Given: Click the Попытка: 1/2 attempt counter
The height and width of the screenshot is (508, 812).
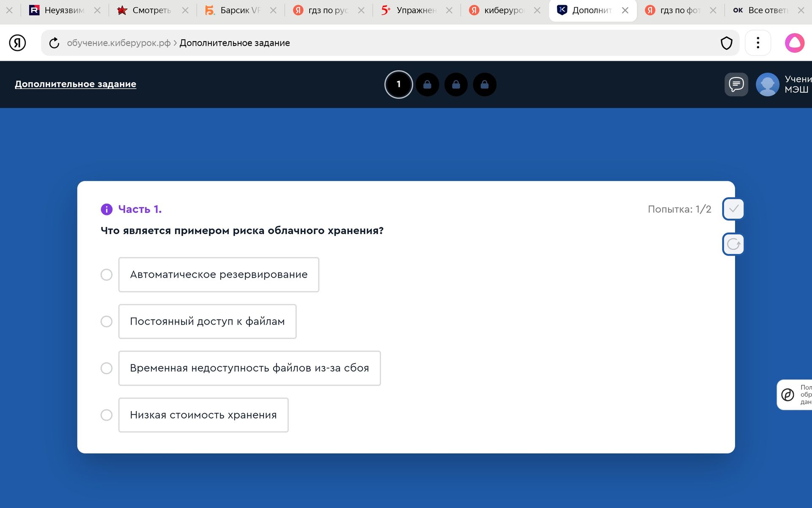Looking at the screenshot, I should coord(679,209).
